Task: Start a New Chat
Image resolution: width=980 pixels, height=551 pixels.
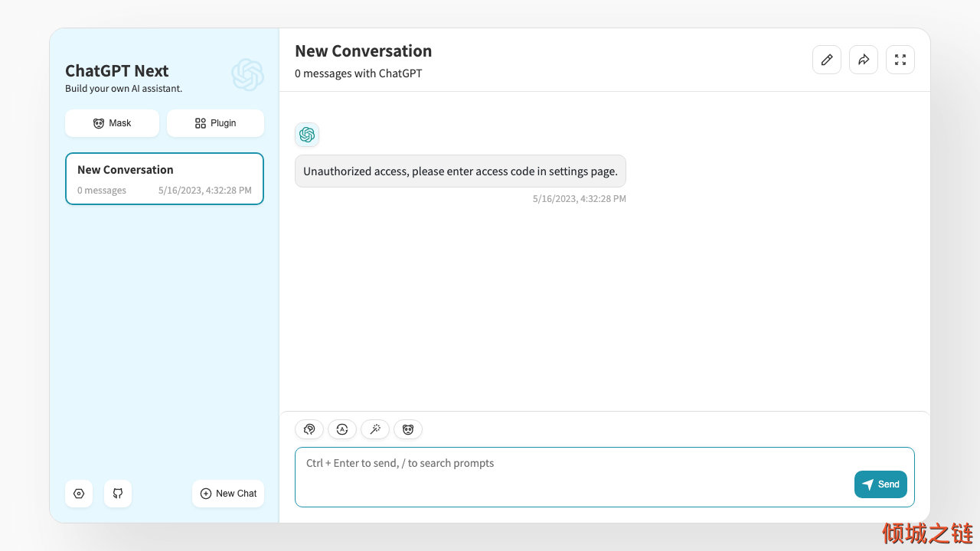Action: tap(228, 494)
